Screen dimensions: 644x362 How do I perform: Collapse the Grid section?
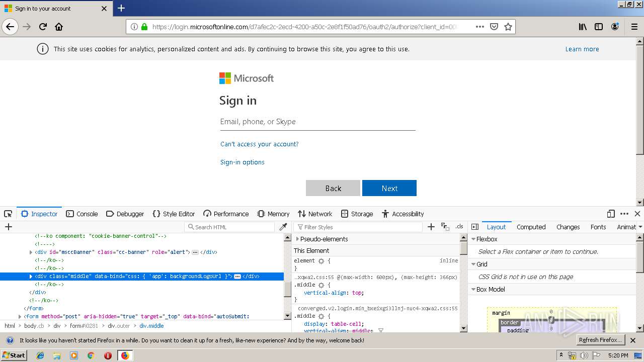click(473, 264)
